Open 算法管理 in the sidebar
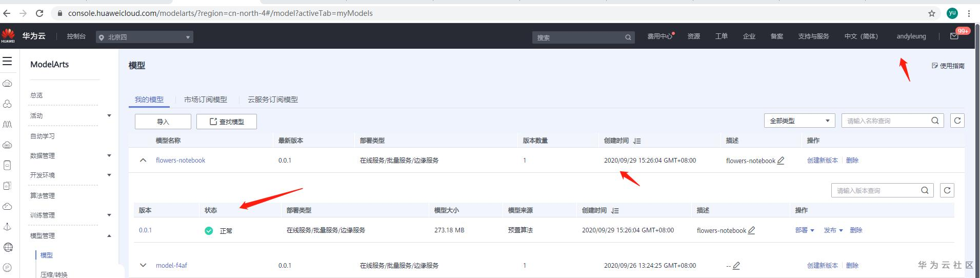 click(43, 195)
